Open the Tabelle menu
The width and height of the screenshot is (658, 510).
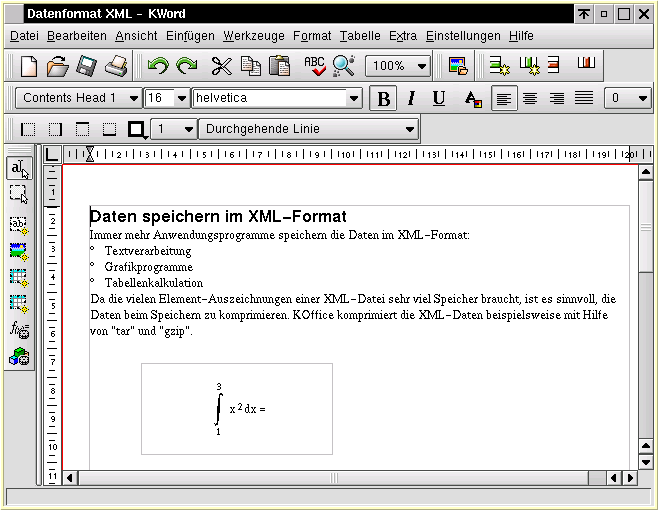point(359,36)
